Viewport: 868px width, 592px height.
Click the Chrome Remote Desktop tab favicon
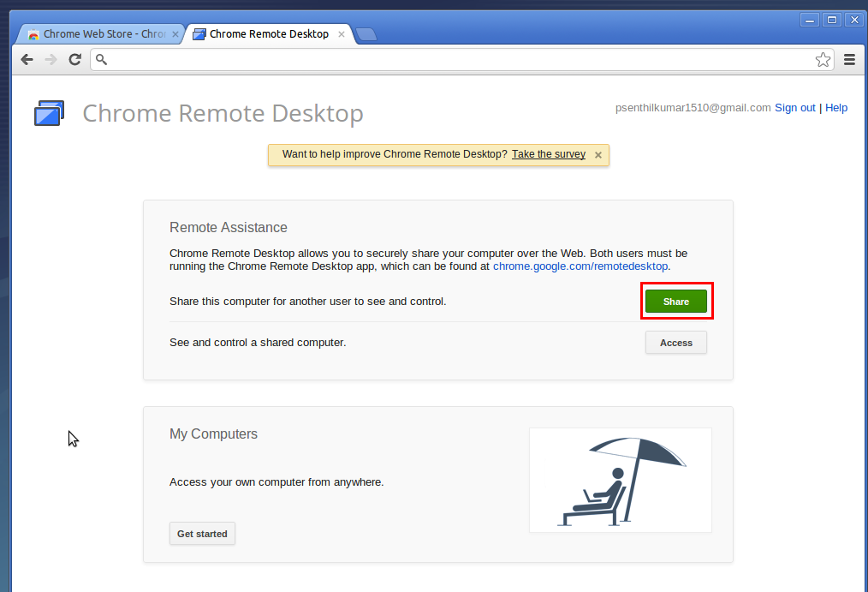tap(199, 34)
